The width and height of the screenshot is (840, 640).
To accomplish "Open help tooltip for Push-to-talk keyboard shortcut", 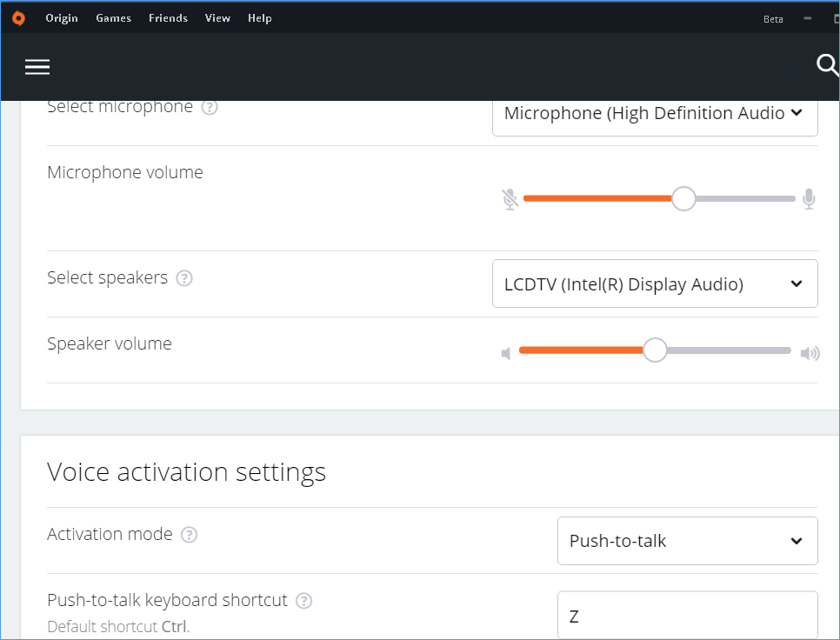I will click(x=303, y=600).
